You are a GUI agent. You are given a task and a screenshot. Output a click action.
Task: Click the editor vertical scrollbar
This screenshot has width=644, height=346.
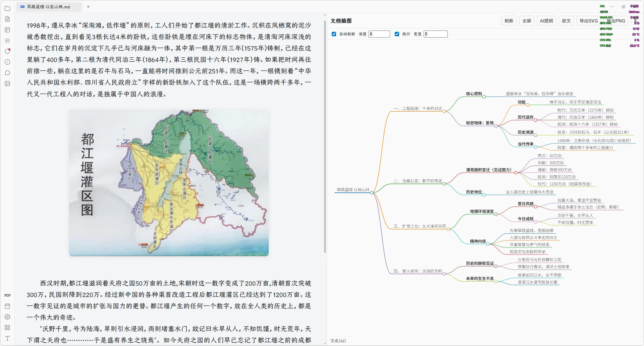tap(325, 136)
